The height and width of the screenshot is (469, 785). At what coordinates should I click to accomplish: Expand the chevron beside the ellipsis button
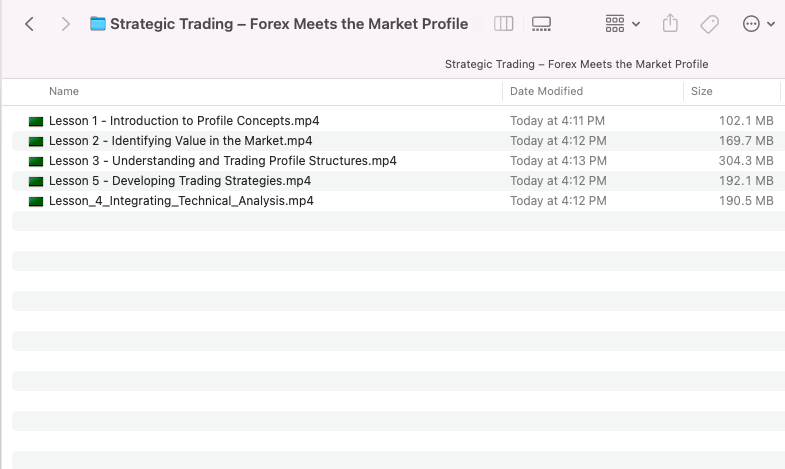pyautogui.click(x=771, y=24)
